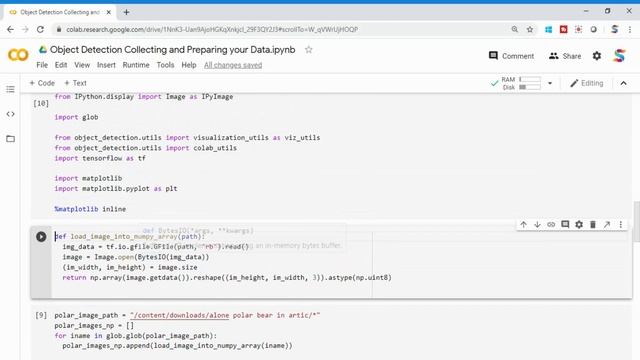Expand the runtime connection dropdown arrow
The width and height of the screenshot is (640, 360).
(550, 83)
